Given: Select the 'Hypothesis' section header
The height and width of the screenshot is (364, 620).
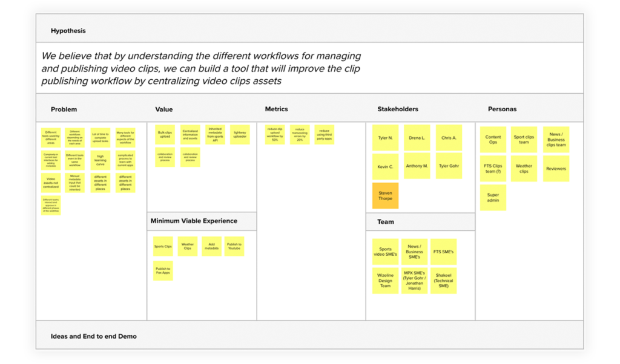Looking at the screenshot, I should [68, 31].
